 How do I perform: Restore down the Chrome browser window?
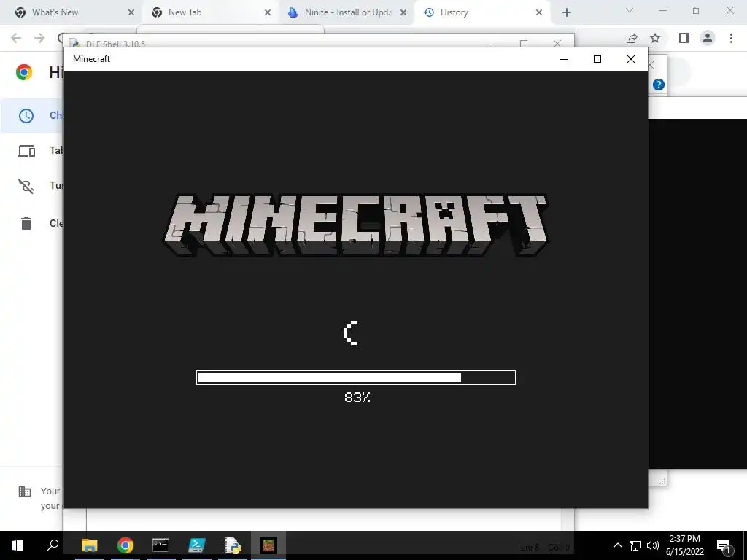coord(697,10)
